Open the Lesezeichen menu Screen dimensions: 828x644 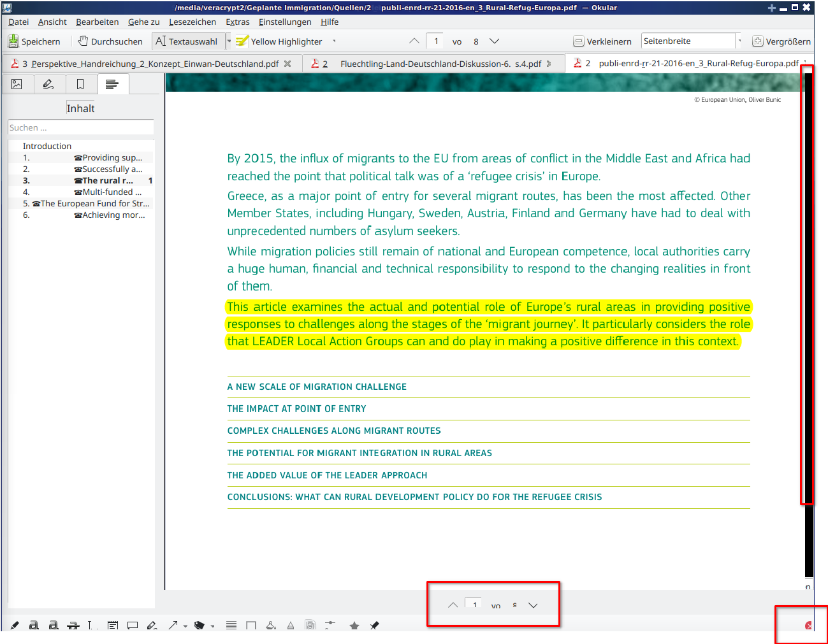click(x=192, y=22)
